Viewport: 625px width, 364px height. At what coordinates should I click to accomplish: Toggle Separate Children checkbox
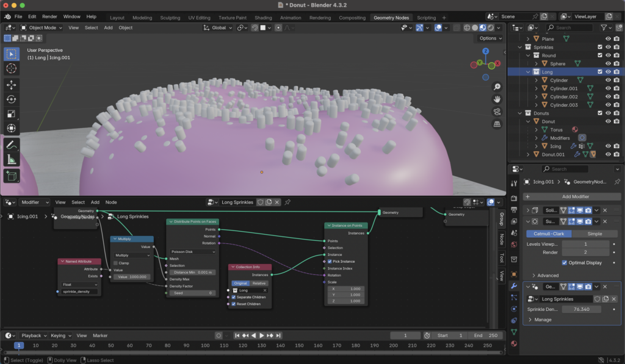[234, 297]
